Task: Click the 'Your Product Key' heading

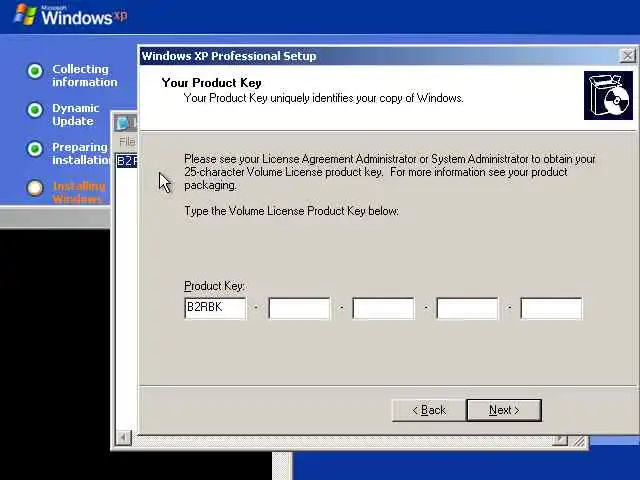Action: 211,83
